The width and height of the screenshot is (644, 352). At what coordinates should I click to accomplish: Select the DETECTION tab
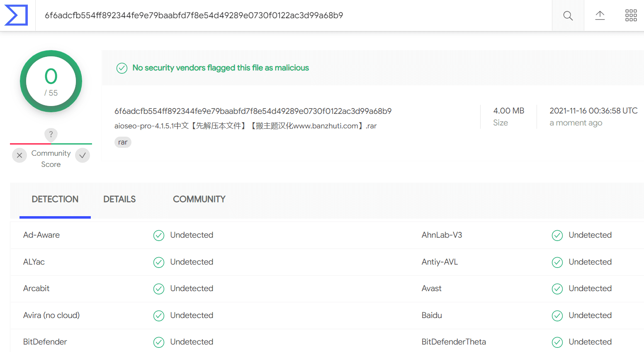tap(55, 199)
